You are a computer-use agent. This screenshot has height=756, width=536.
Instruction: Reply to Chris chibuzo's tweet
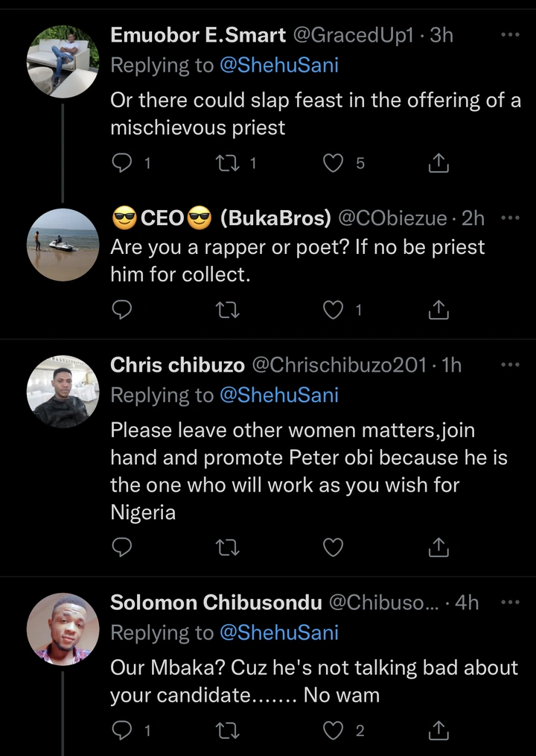coord(121,548)
